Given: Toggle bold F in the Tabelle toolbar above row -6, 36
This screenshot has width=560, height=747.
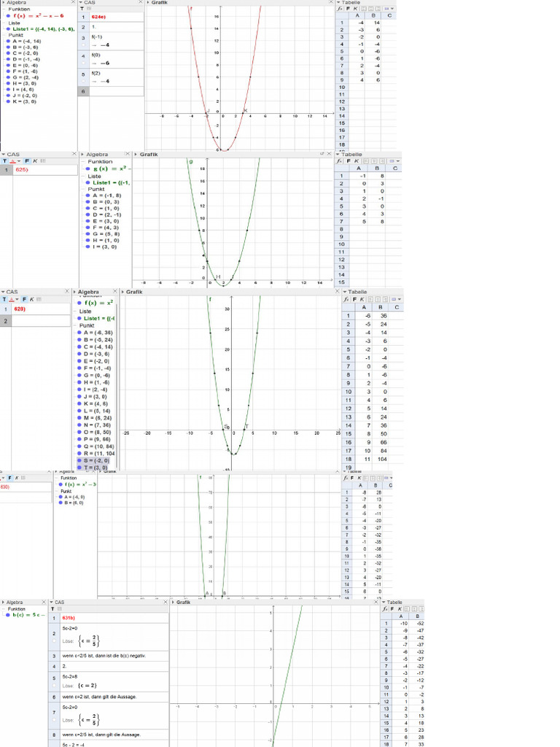Looking at the screenshot, I should pos(355,299).
